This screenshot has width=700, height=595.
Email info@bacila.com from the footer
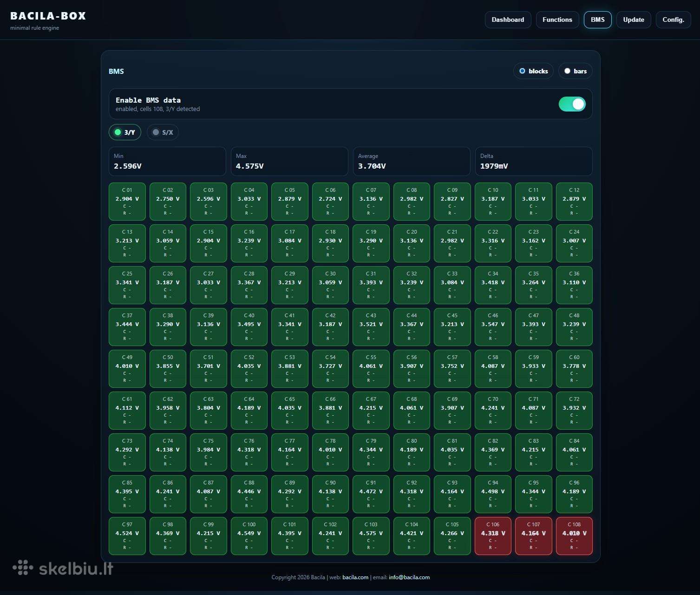pyautogui.click(x=409, y=577)
